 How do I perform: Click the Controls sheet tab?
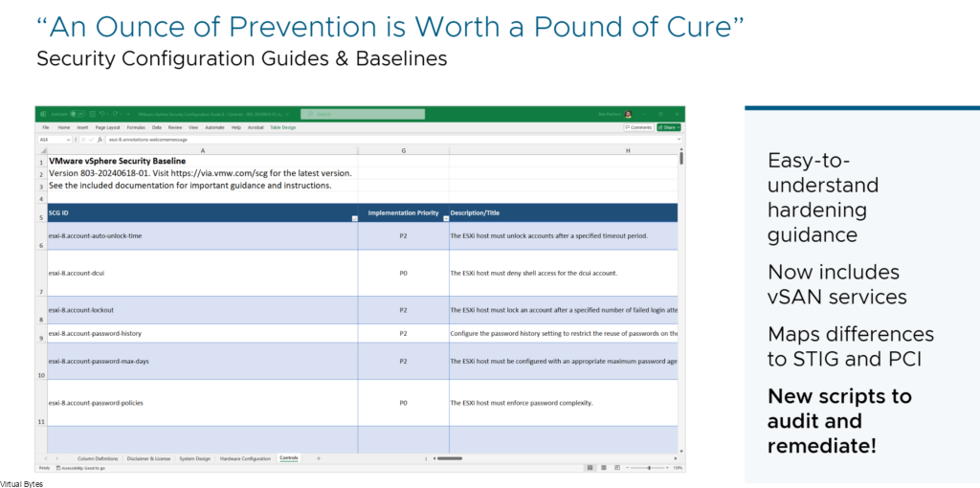click(x=289, y=458)
